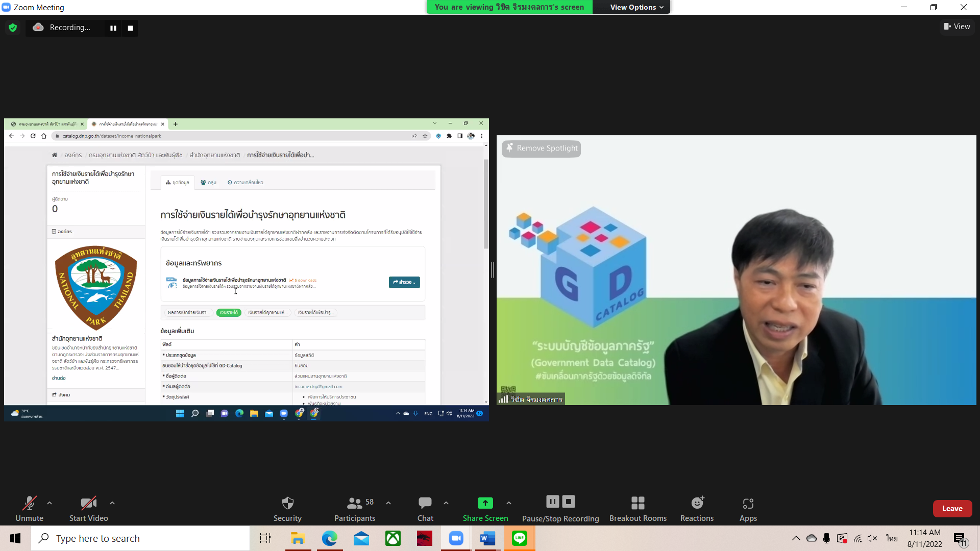This screenshot has width=980, height=551.
Task: Expand video options arrow beside Start Video
Action: click(112, 503)
